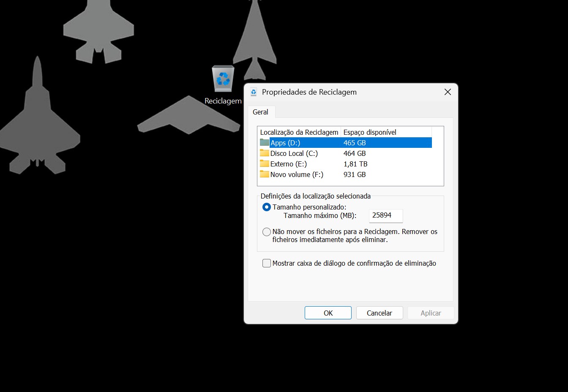Switch to the Geral tab

pyautogui.click(x=260, y=112)
